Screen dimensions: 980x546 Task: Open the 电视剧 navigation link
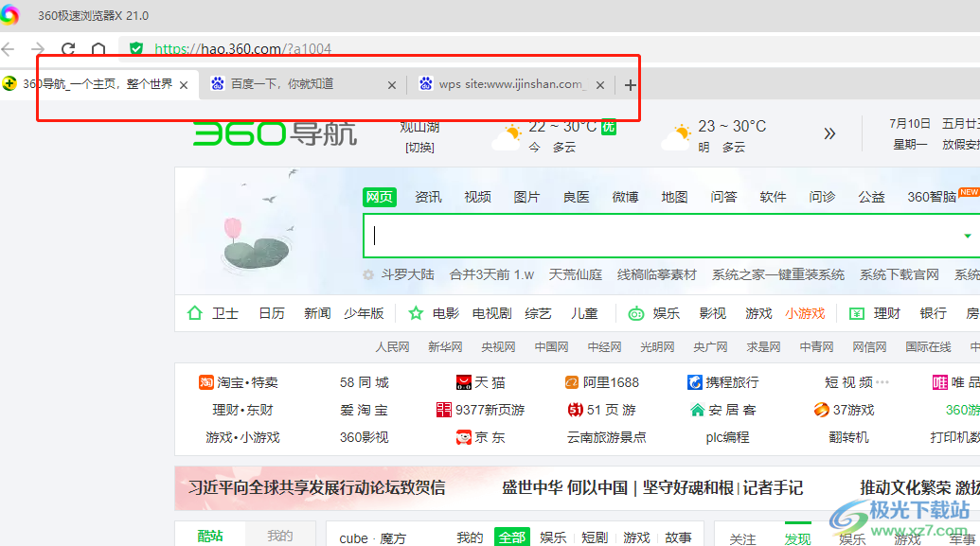tap(491, 313)
